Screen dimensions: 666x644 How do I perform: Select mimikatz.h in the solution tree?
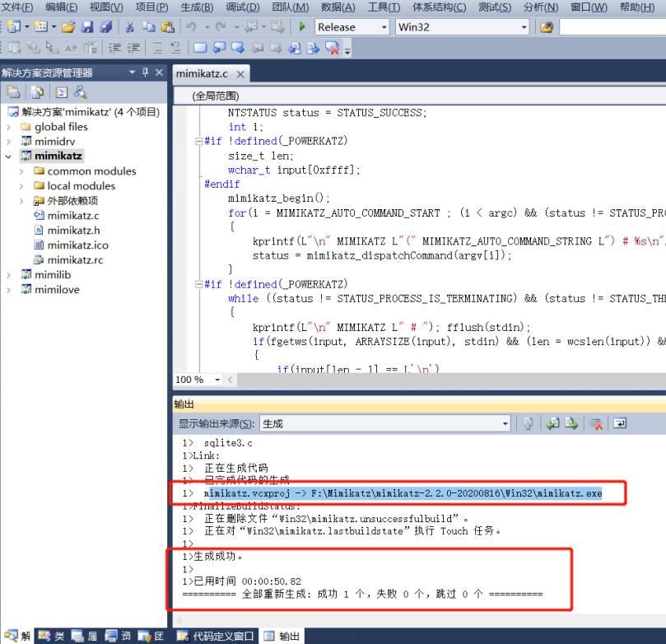pos(73,231)
